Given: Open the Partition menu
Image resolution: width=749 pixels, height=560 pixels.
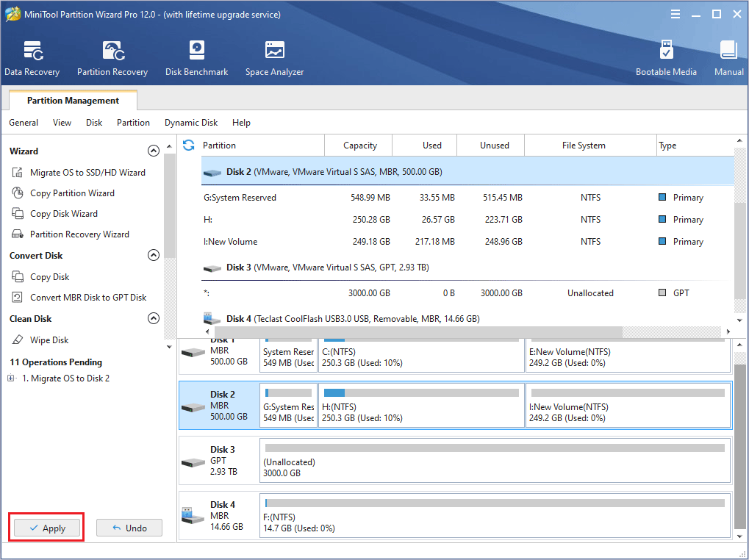Looking at the screenshot, I should (133, 123).
